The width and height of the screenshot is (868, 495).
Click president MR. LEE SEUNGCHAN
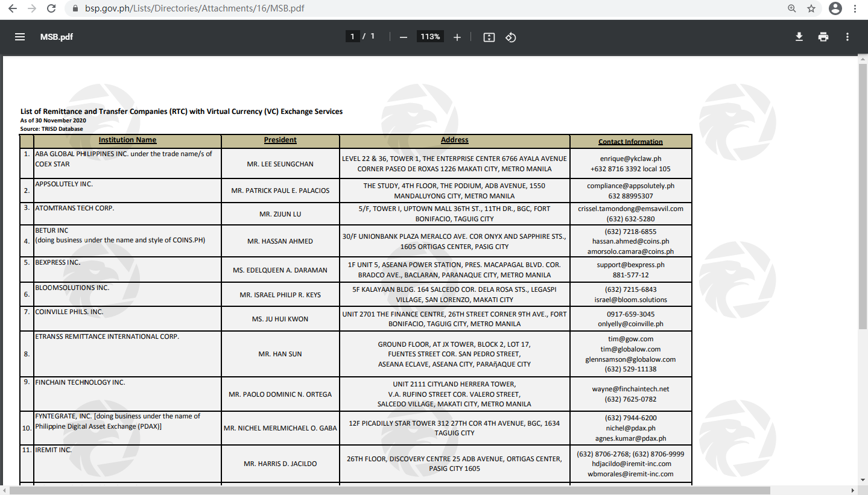click(280, 164)
